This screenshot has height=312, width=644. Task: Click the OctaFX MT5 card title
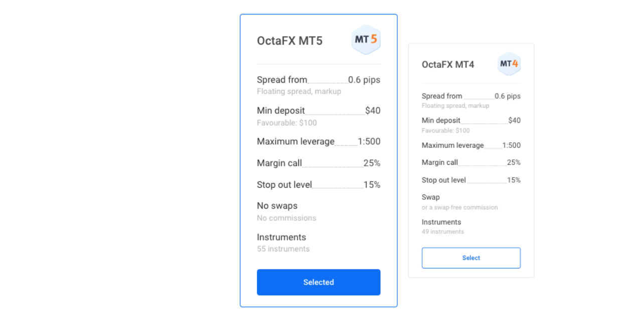[290, 41]
